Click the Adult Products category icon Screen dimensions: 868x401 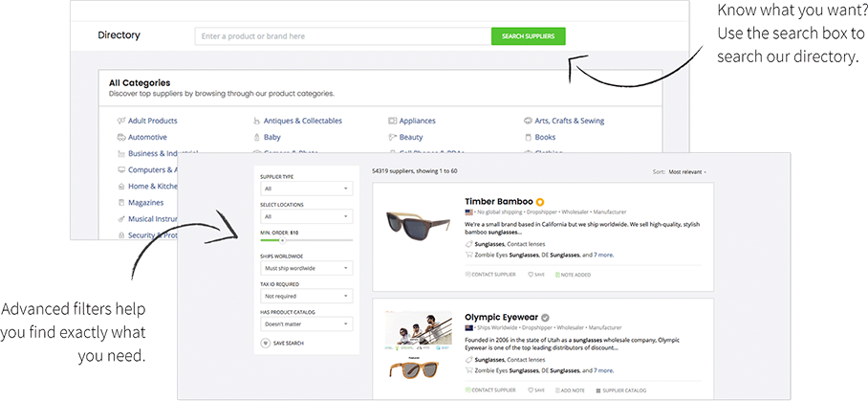[x=121, y=121]
